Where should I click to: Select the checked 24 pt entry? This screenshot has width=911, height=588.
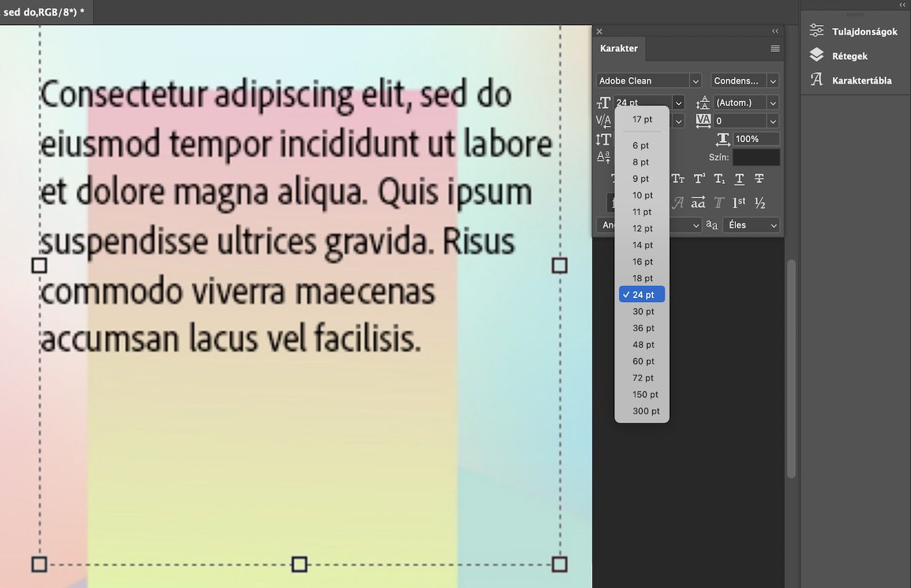click(x=642, y=295)
